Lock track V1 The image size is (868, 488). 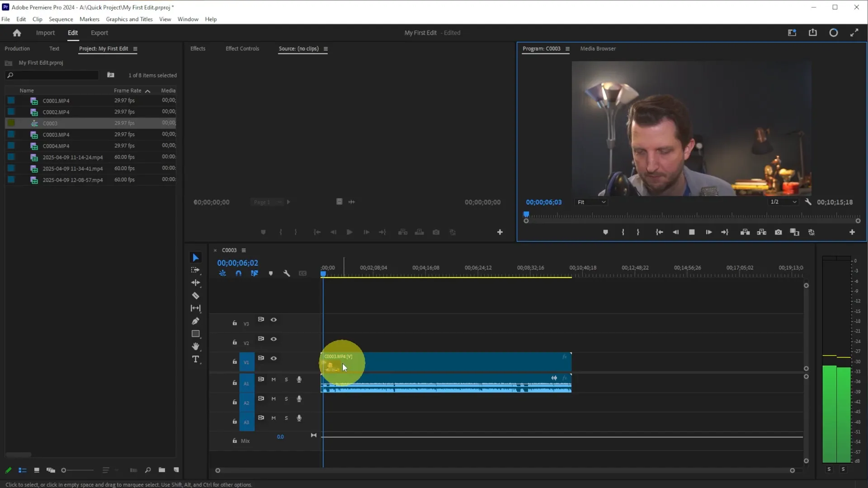235,361
